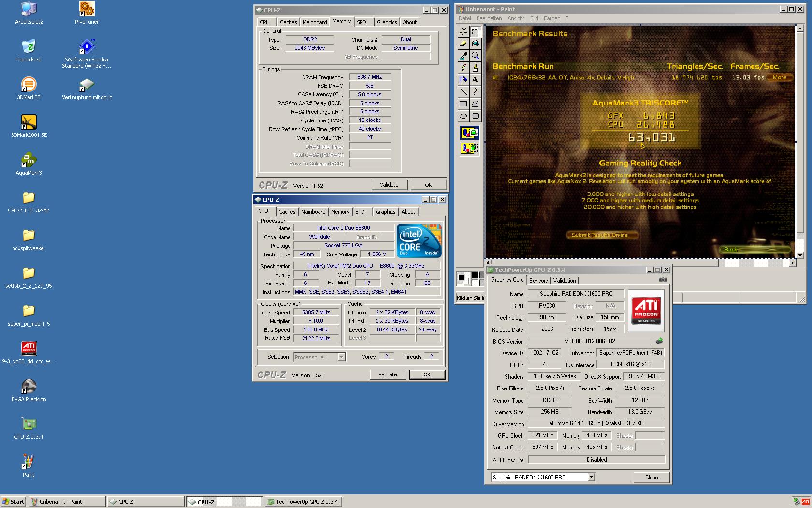Select the Pick Color eyedropper tool
This screenshot has width=812, height=508.
[x=463, y=56]
